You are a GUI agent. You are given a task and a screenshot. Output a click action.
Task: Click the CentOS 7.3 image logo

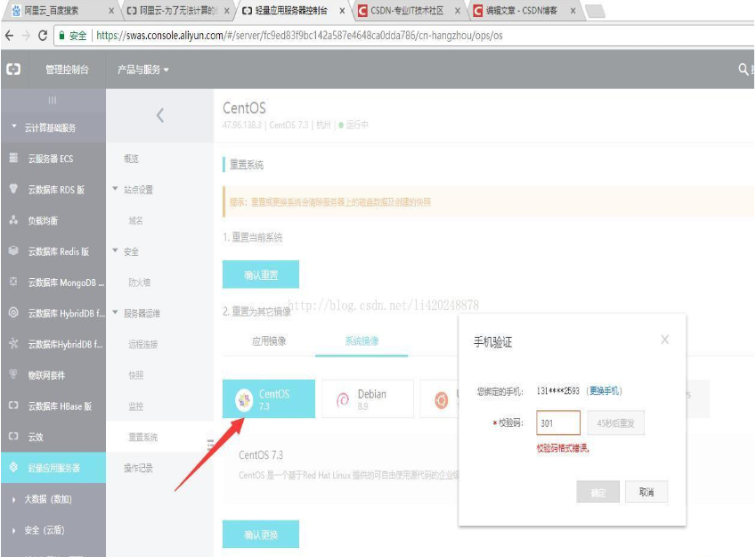tap(244, 399)
